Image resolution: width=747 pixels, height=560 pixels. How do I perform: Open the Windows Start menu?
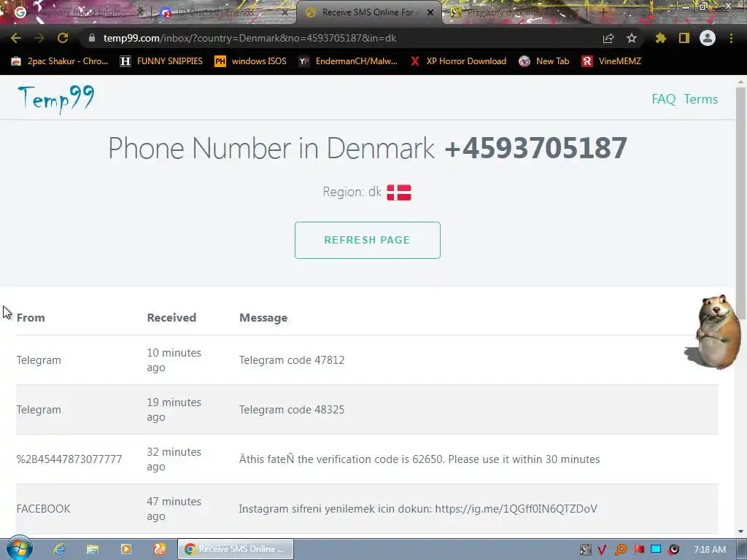pyautogui.click(x=20, y=548)
